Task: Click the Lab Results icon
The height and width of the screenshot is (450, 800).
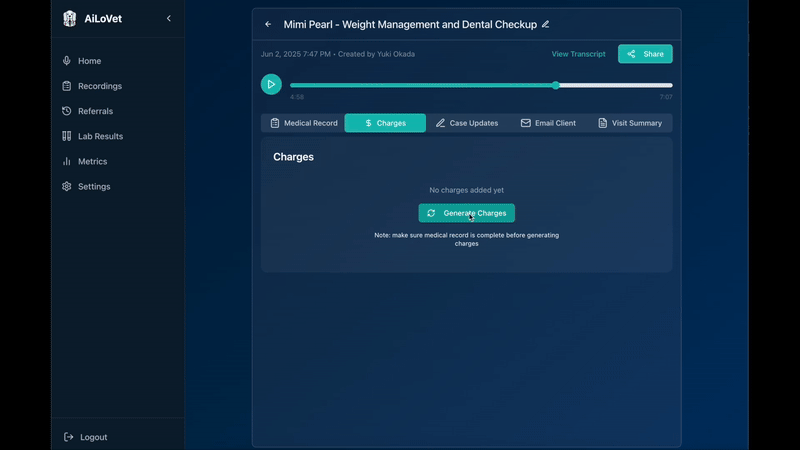Action: point(67,136)
